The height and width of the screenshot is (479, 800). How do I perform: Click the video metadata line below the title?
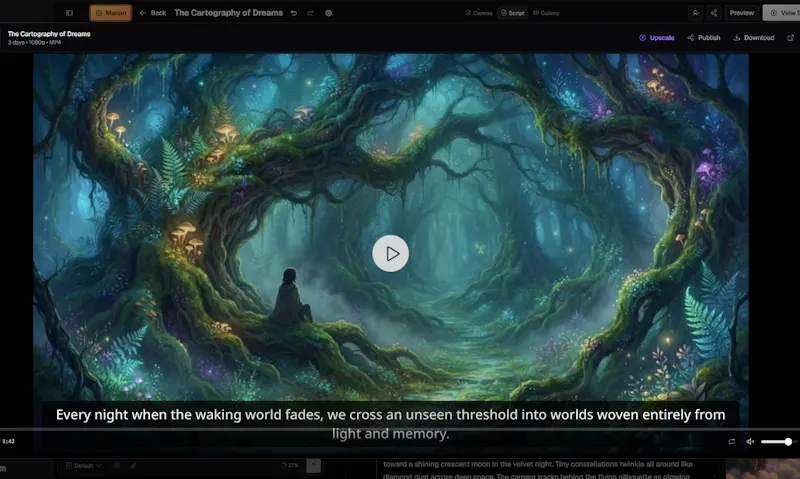34,42
